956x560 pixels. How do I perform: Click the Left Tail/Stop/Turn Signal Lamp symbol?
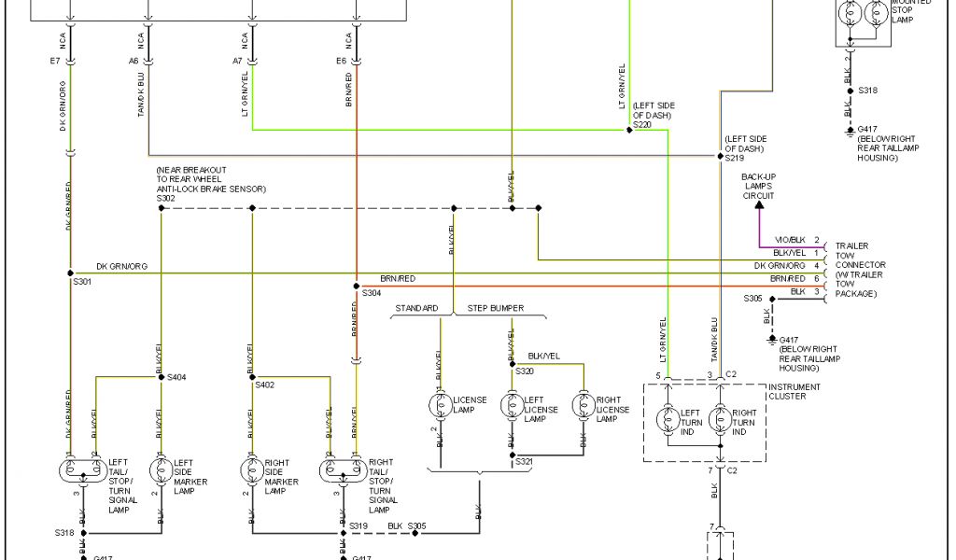[83, 469]
